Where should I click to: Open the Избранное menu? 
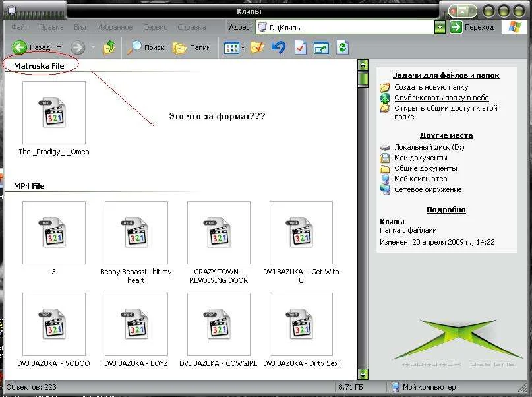pyautogui.click(x=115, y=27)
